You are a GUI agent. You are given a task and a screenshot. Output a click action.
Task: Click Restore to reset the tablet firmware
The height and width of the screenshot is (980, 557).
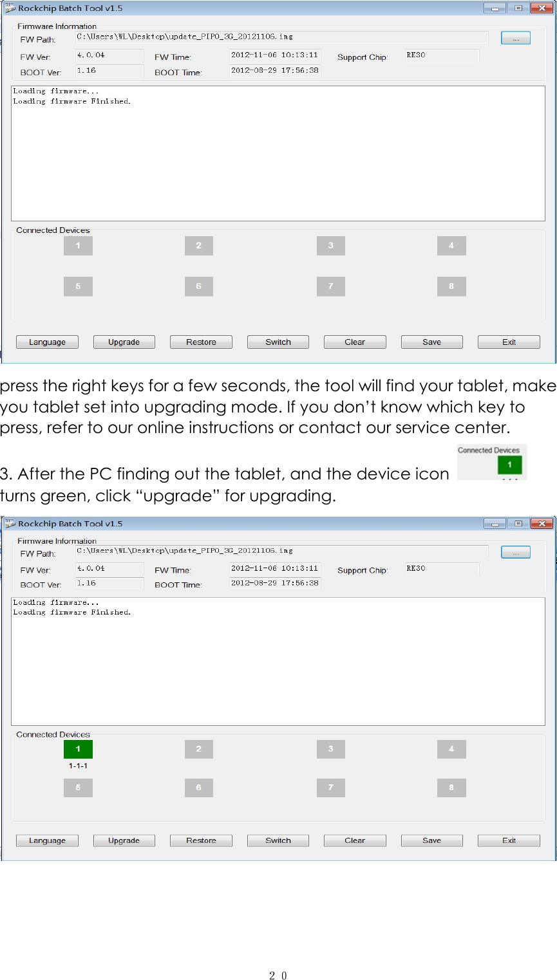click(x=200, y=342)
